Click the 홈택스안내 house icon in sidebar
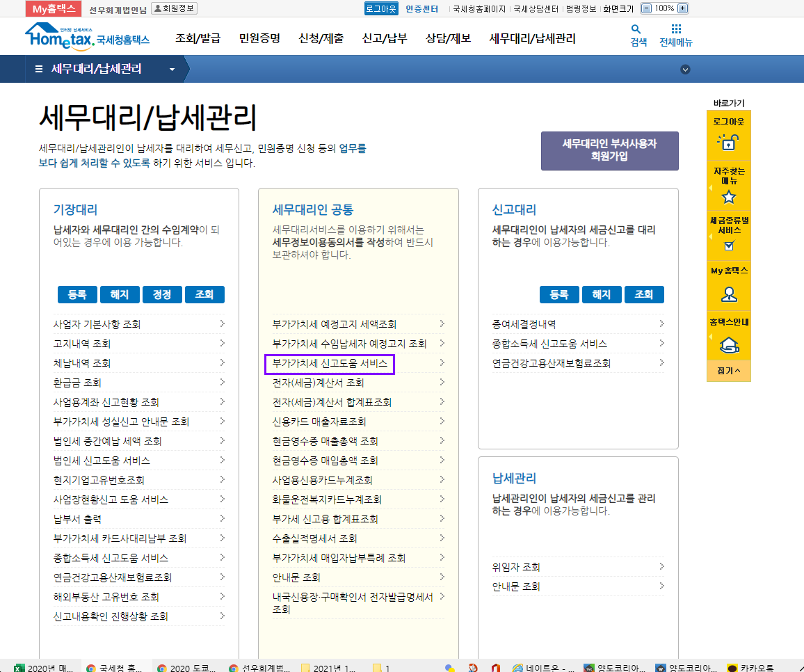Screen dimensions: 804x672 click(728, 344)
